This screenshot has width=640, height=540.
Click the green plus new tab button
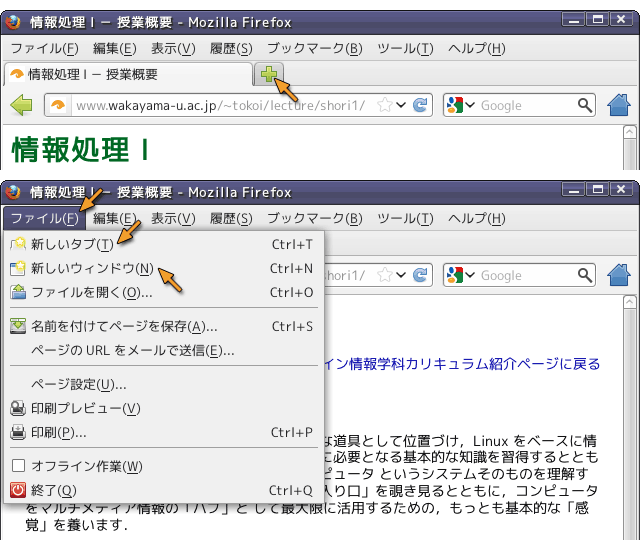click(268, 73)
